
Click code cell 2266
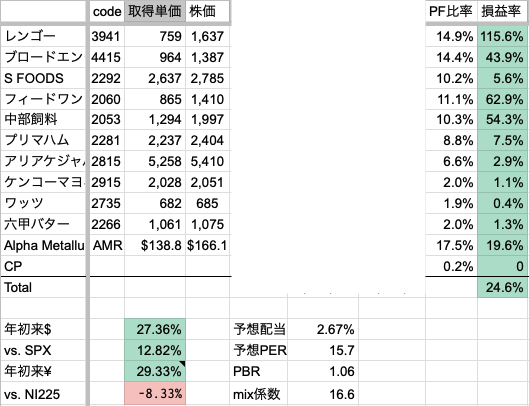click(107, 224)
